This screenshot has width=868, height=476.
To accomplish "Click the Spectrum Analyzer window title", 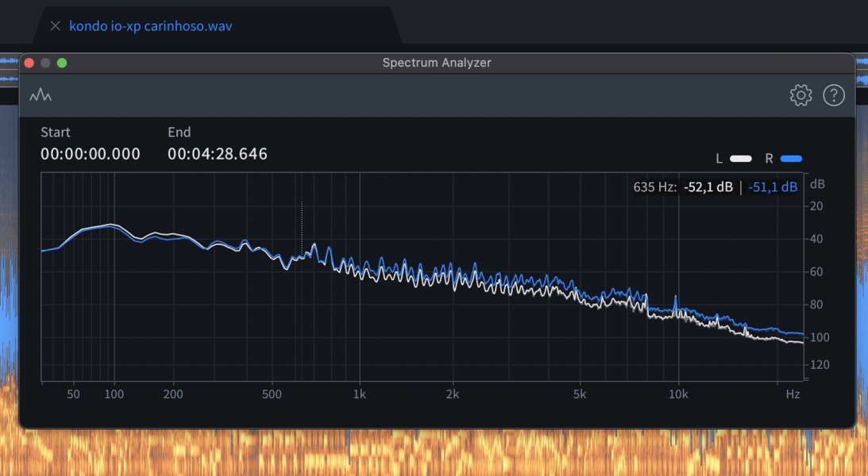I will 437,63.
